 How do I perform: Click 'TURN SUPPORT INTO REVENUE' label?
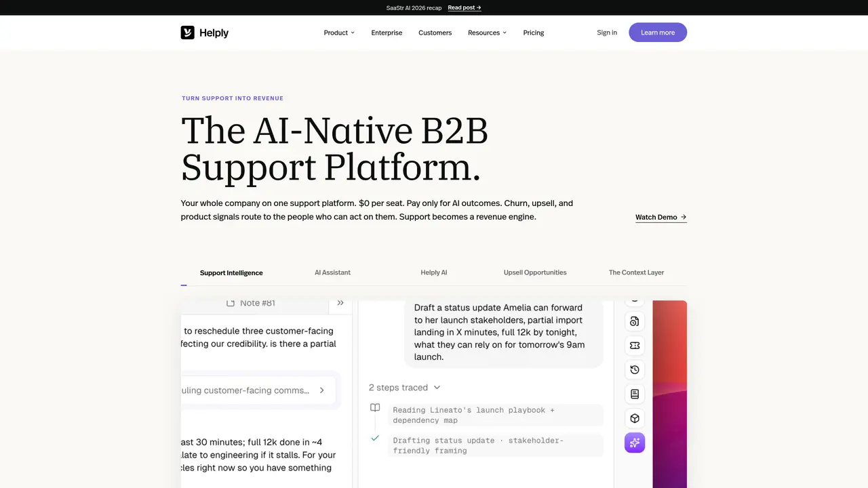click(x=233, y=98)
